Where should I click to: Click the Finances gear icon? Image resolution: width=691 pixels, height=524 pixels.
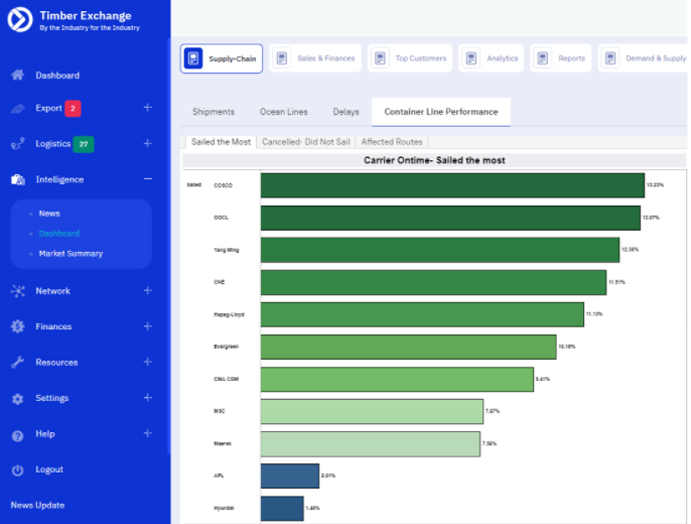(x=18, y=327)
